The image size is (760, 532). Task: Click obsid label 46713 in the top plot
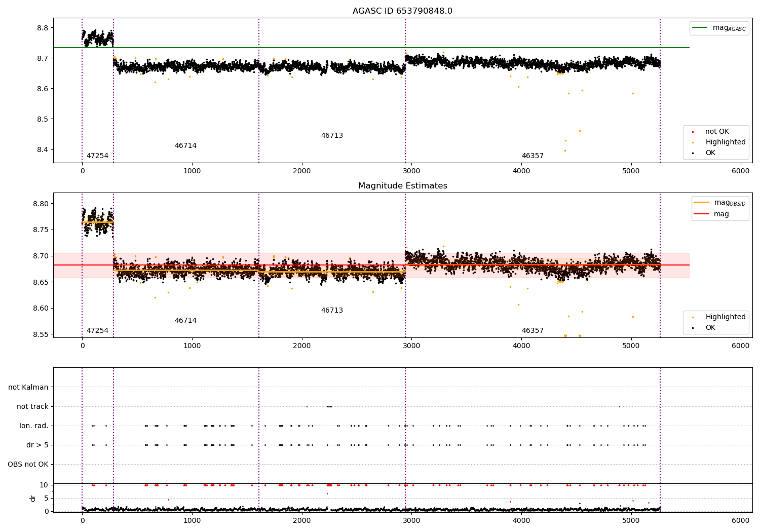(x=332, y=136)
